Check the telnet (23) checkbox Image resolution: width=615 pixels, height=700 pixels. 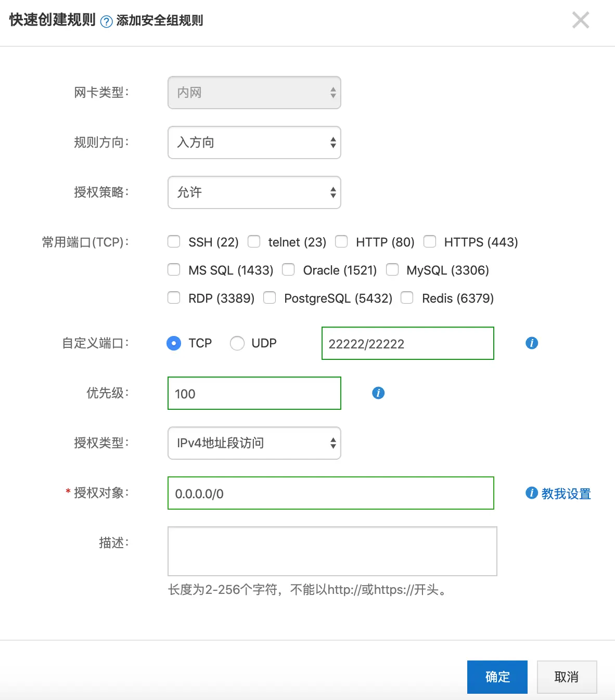tap(254, 241)
